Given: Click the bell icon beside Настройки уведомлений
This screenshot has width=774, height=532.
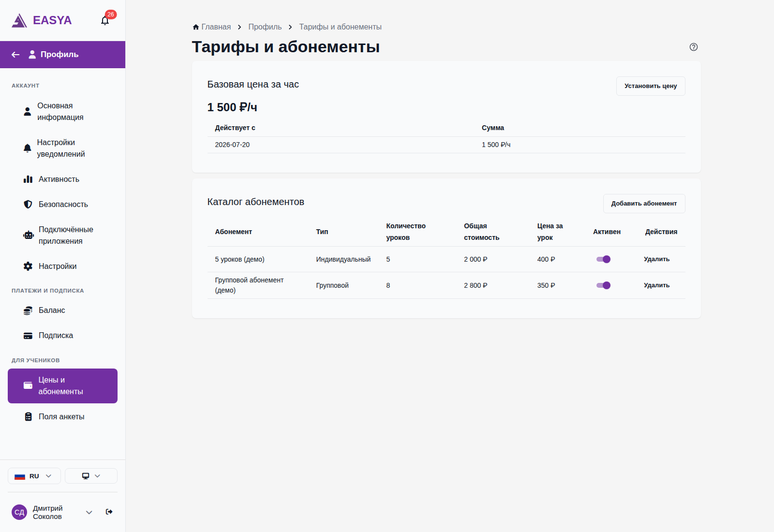Looking at the screenshot, I should point(28,148).
